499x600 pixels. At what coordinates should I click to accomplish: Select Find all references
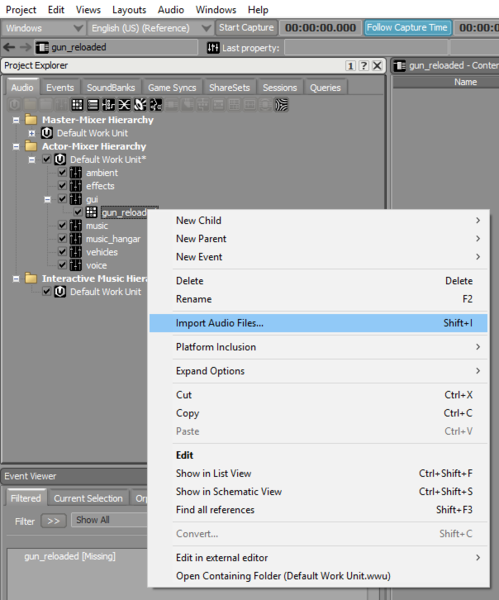click(318, 510)
